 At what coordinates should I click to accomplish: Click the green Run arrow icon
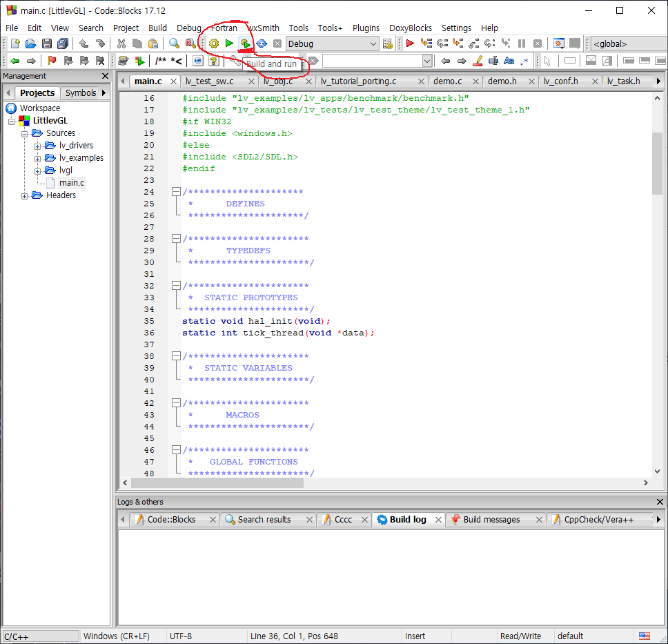pos(229,43)
